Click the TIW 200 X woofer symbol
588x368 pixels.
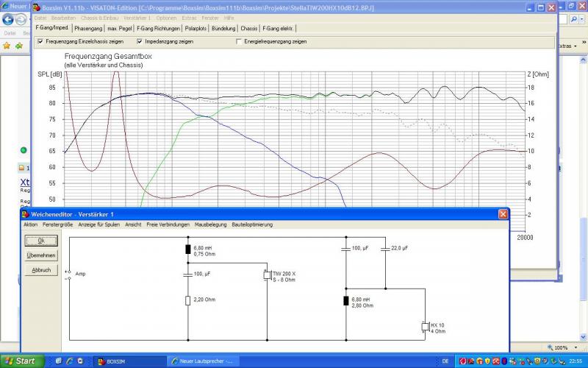coord(268,275)
